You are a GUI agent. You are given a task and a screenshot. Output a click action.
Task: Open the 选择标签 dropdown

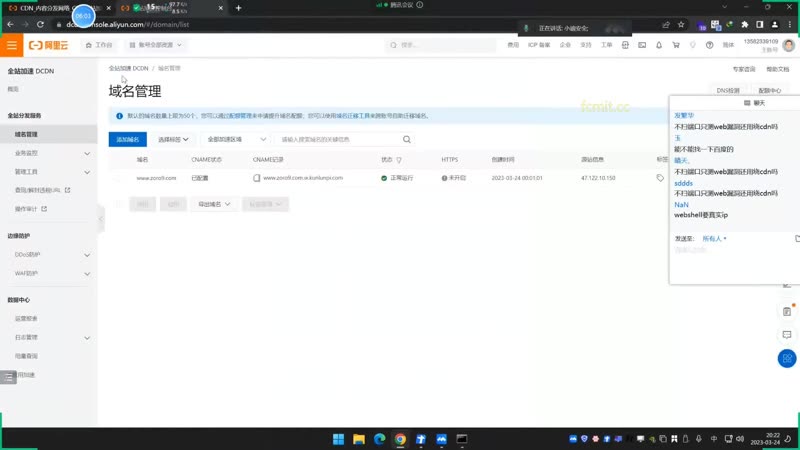[173, 139]
